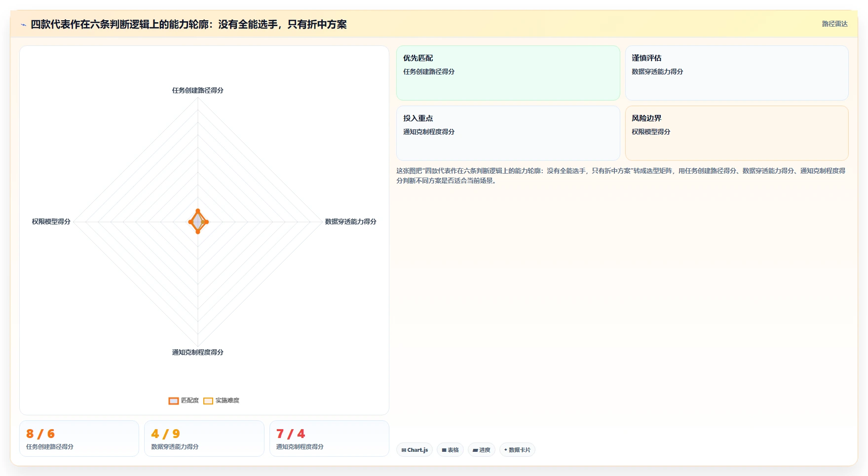The height and width of the screenshot is (476, 868).
Task: Click the bottom data point on the radar polygon
Action: [198, 232]
